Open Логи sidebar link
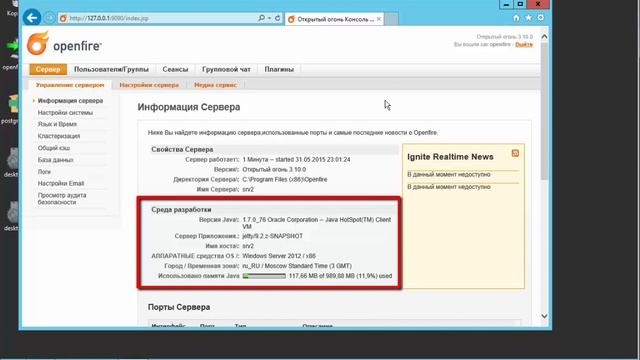 (44, 171)
